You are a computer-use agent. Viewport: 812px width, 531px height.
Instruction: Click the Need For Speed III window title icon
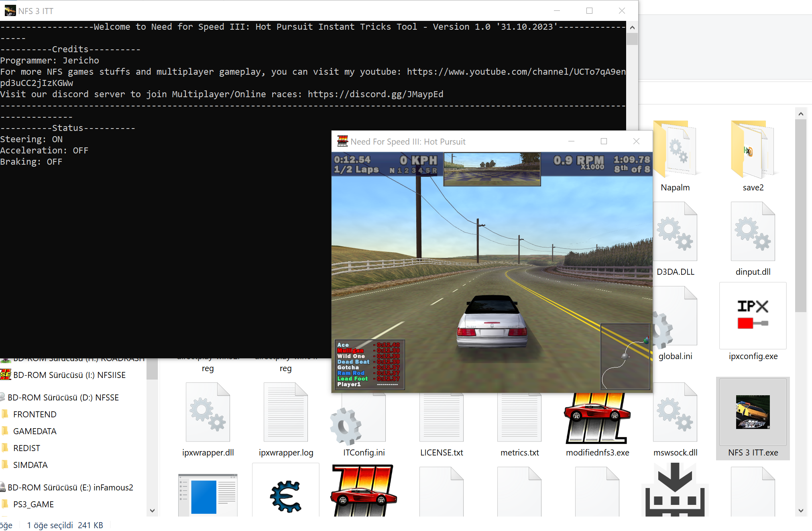(x=342, y=141)
